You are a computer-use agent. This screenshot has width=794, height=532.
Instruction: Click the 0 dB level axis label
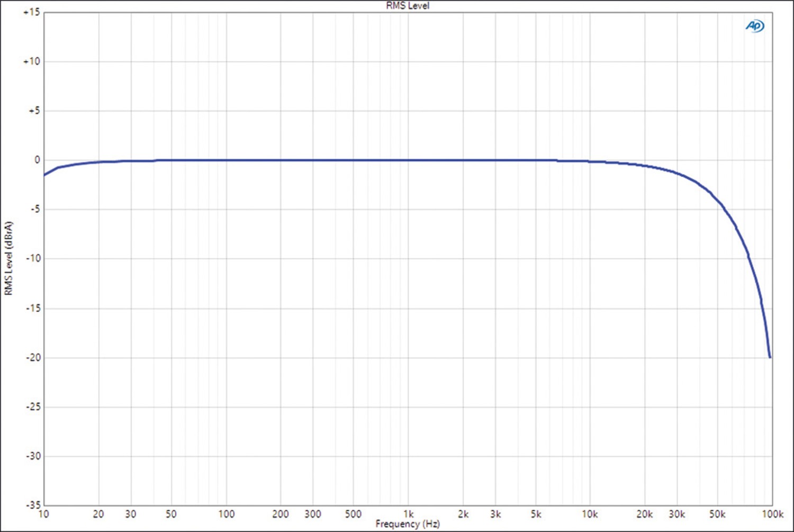(x=37, y=160)
